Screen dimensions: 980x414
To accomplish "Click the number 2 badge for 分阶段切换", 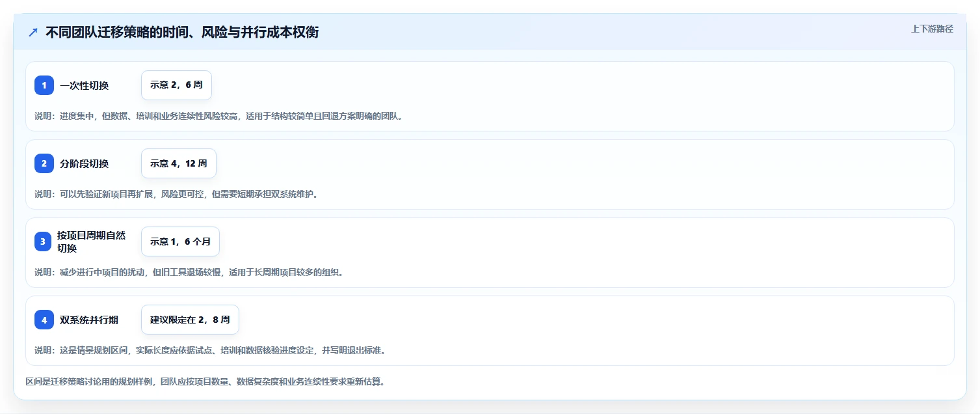I will pos(44,163).
